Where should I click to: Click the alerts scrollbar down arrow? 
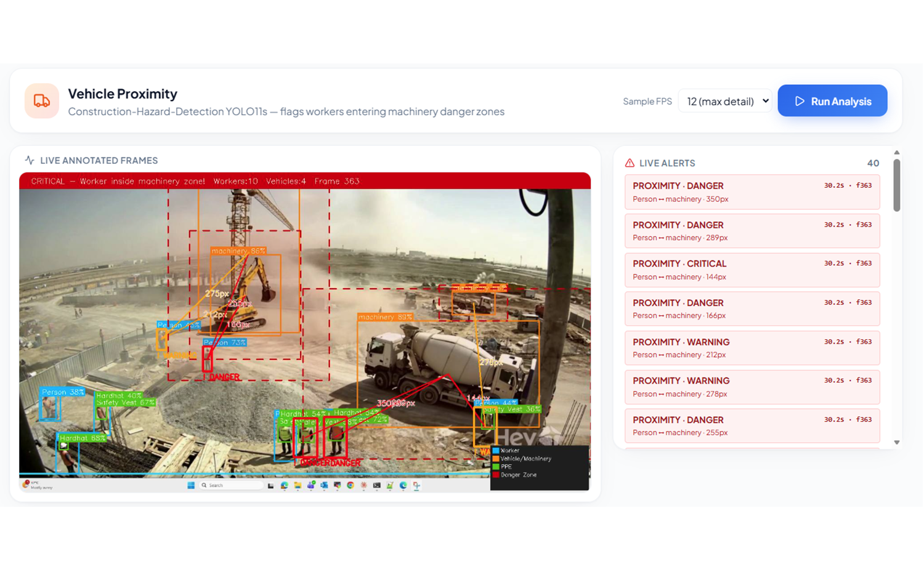(897, 442)
